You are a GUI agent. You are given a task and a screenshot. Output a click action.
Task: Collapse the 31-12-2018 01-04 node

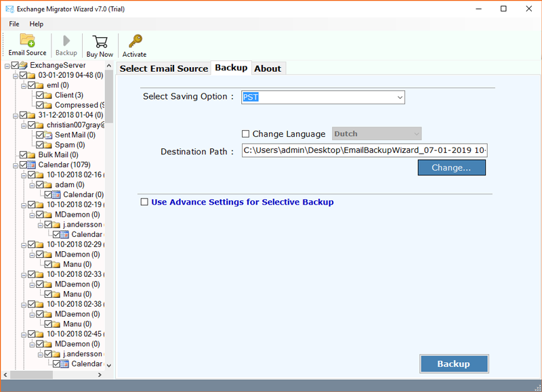(16, 116)
